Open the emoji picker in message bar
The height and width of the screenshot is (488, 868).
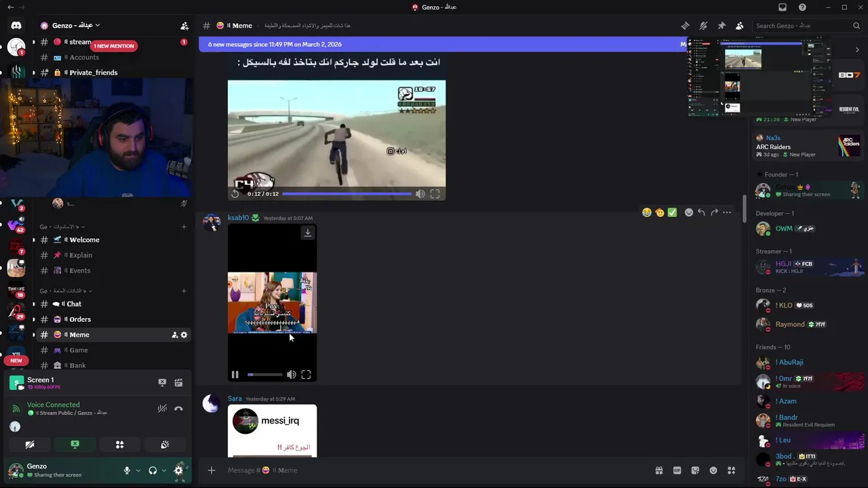[x=713, y=470]
